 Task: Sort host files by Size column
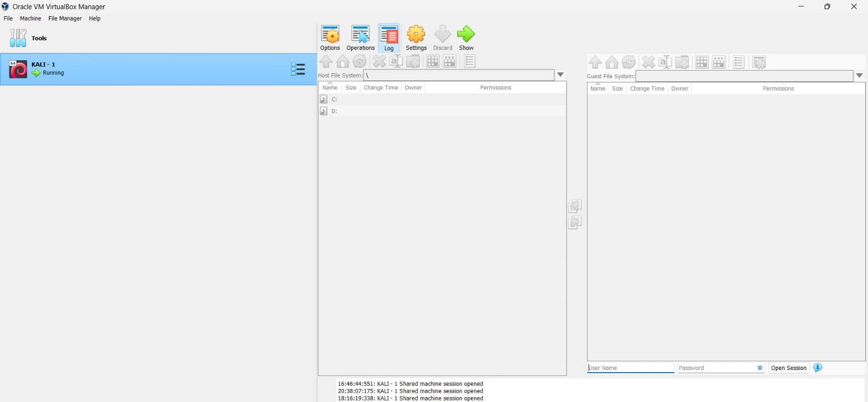coord(351,87)
